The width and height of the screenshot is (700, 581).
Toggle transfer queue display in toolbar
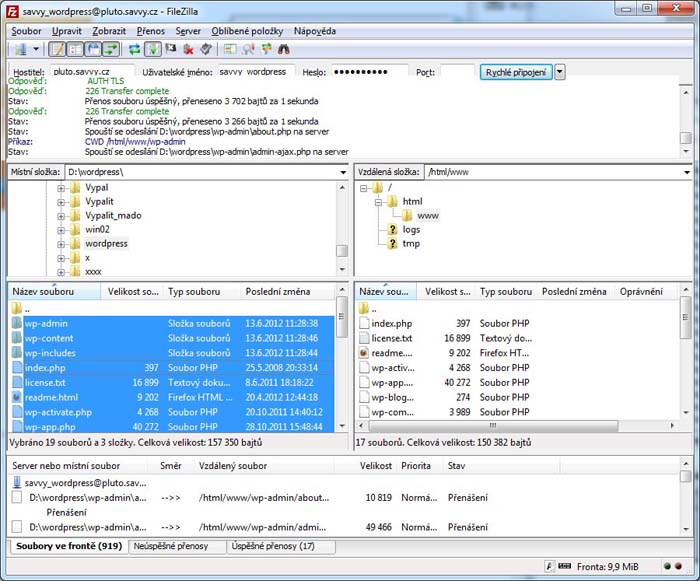tap(111, 49)
